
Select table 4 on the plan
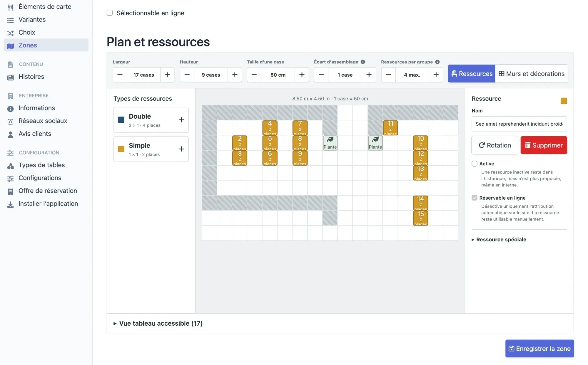[x=270, y=128]
